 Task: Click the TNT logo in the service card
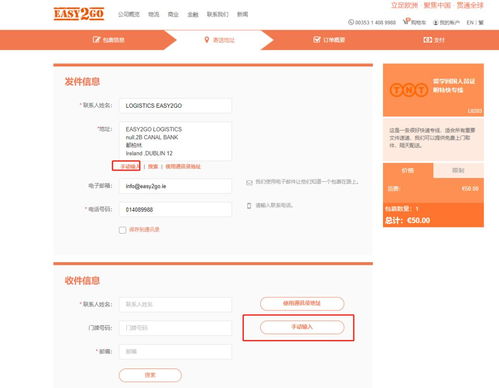pyautogui.click(x=409, y=90)
